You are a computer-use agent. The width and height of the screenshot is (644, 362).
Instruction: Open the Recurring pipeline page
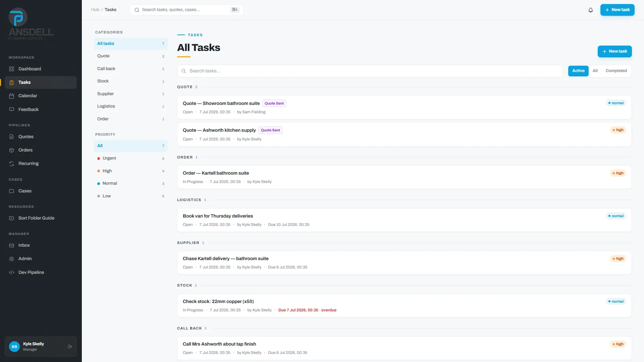pyautogui.click(x=41, y=164)
